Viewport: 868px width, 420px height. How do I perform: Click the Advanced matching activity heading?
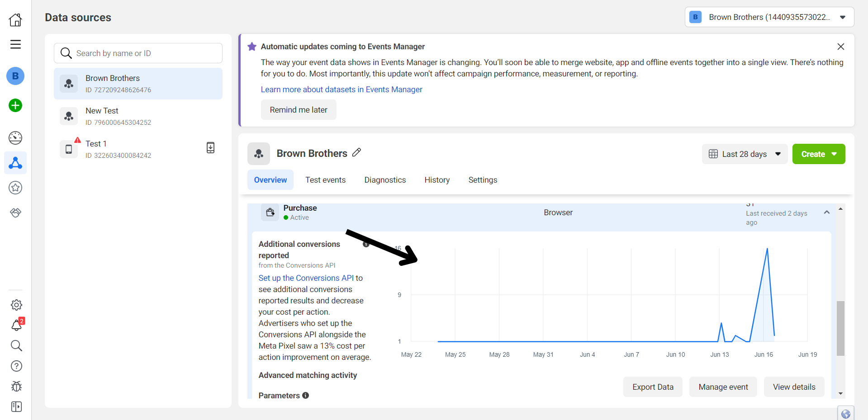point(308,375)
